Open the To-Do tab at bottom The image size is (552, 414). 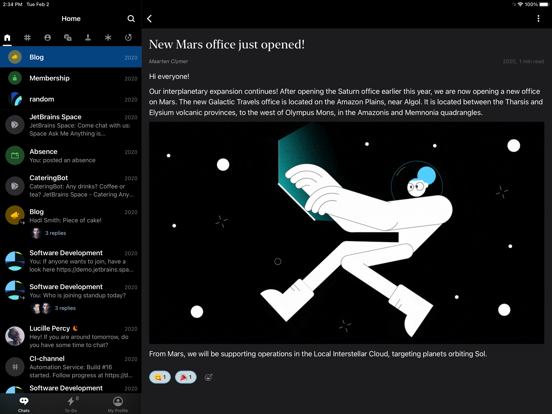(x=71, y=404)
